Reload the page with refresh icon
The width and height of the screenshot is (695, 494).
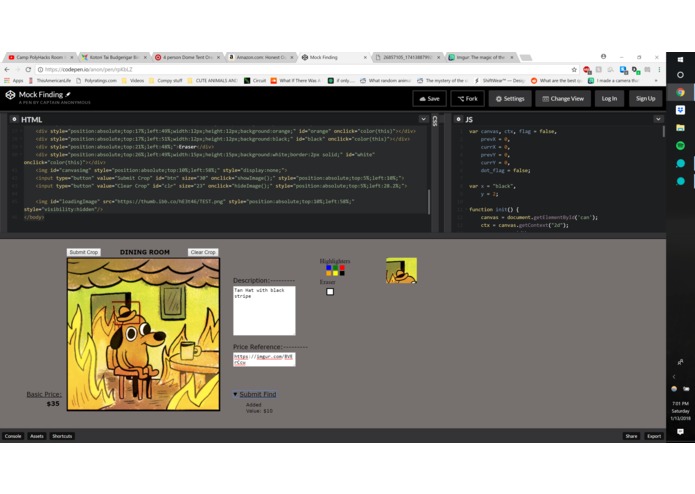[x=28, y=70]
